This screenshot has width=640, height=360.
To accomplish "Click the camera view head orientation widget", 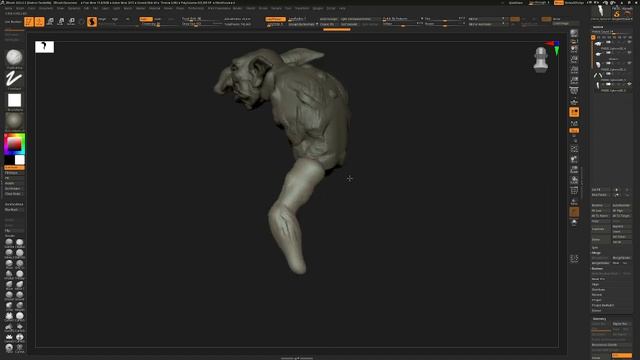I will [540, 60].
